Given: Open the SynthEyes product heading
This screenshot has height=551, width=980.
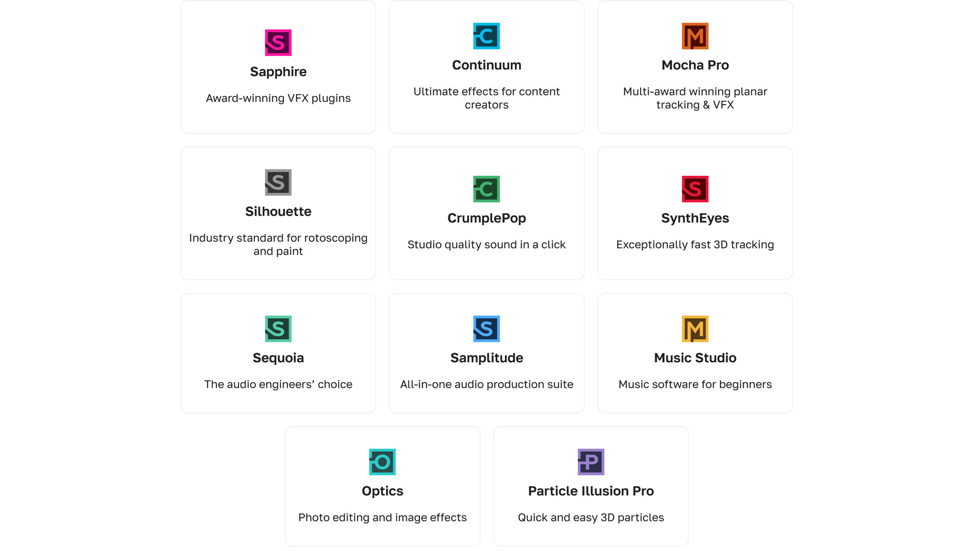Looking at the screenshot, I should [x=695, y=218].
